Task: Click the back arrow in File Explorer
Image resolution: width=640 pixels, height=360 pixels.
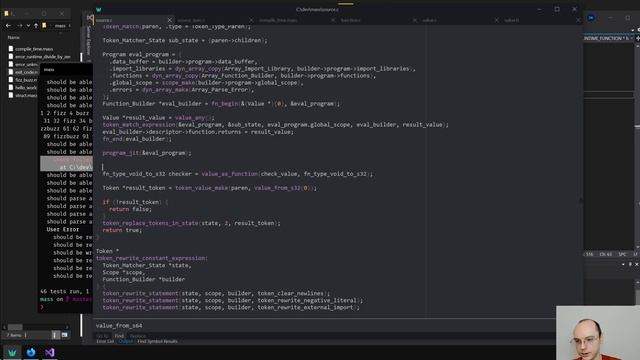Action: 8,26
